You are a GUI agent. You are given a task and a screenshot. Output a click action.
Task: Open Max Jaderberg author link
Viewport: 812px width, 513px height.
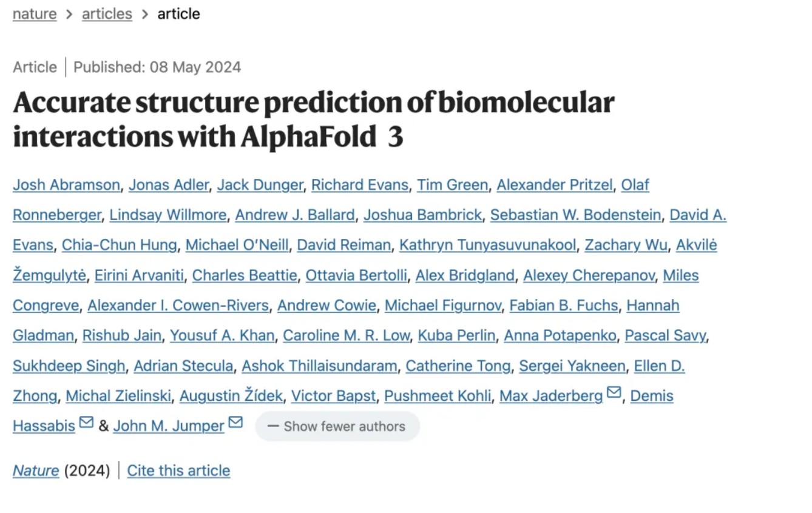click(551, 396)
